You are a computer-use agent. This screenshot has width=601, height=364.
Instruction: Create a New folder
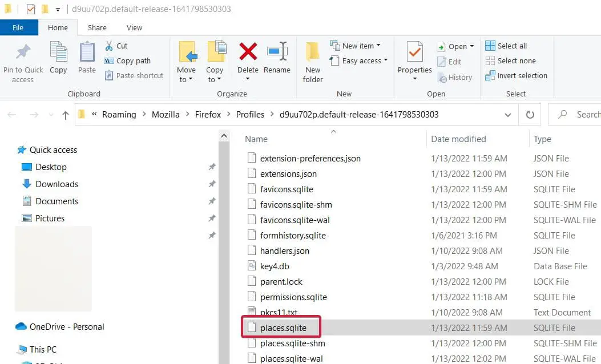click(313, 62)
